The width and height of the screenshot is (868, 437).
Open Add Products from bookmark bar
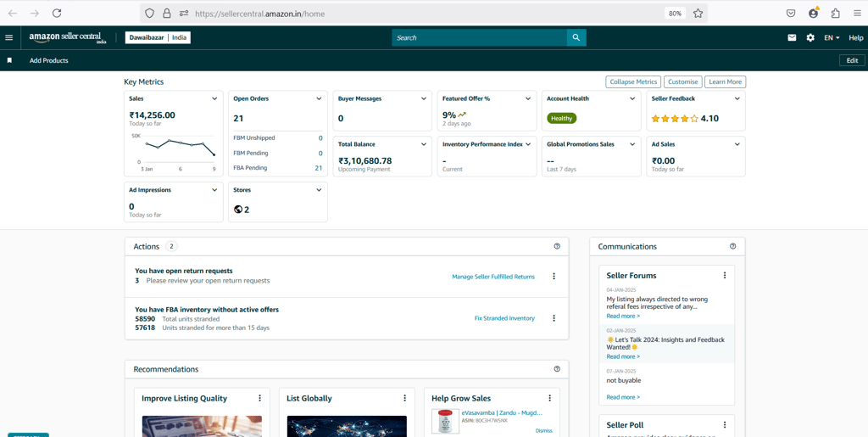pos(48,60)
